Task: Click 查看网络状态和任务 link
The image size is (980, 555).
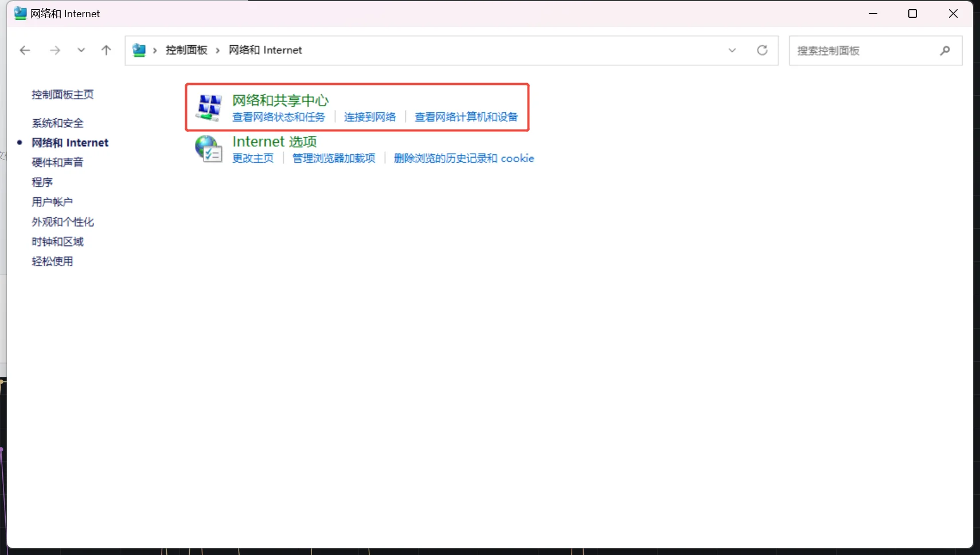Action: click(x=279, y=117)
